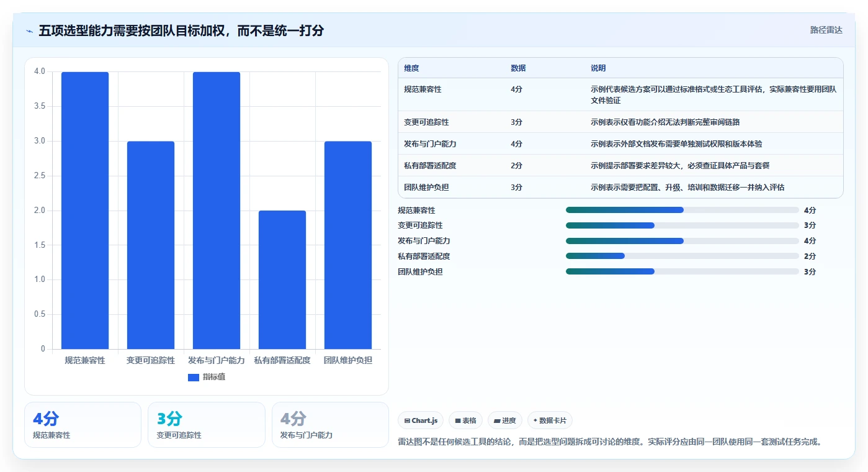Click the description 示例表示仅看功能介绍无法判断完整审阅链路
The width and height of the screenshot is (868, 472).
[665, 122]
